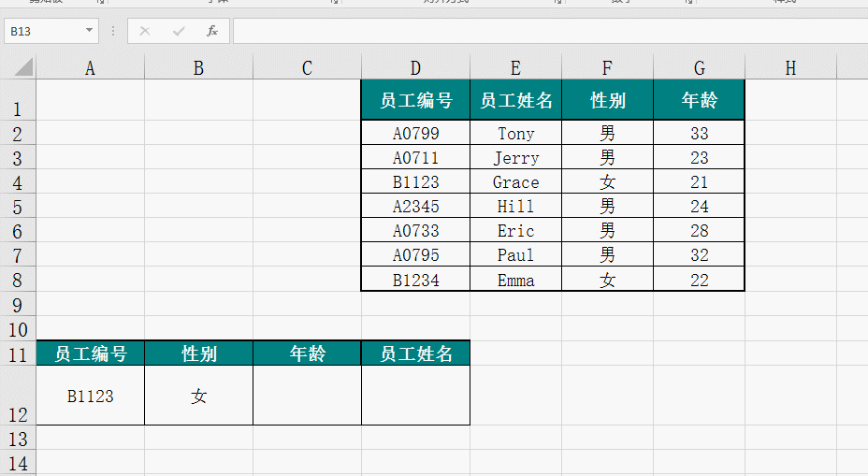This screenshot has height=476, width=868.
Task: Select cell with age 22
Action: (x=699, y=279)
